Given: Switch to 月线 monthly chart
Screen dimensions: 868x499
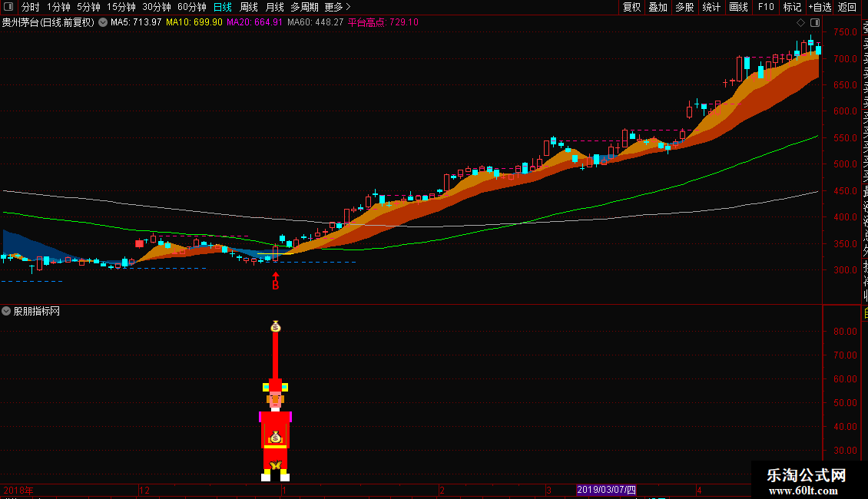Looking at the screenshot, I should pos(274,7).
